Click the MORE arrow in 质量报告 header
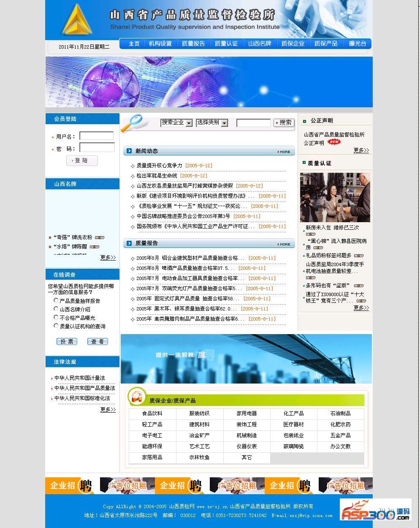Viewport: 420px width, 528px height. [284, 244]
